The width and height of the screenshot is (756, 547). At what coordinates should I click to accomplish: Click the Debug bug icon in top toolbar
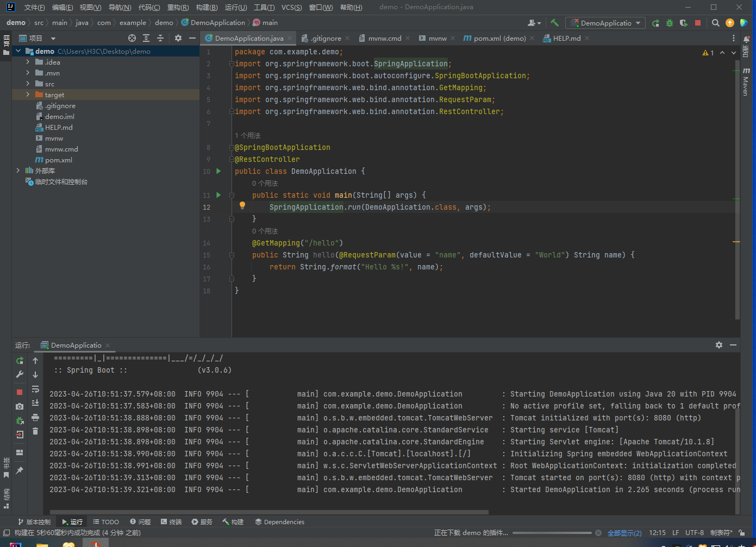pos(670,23)
